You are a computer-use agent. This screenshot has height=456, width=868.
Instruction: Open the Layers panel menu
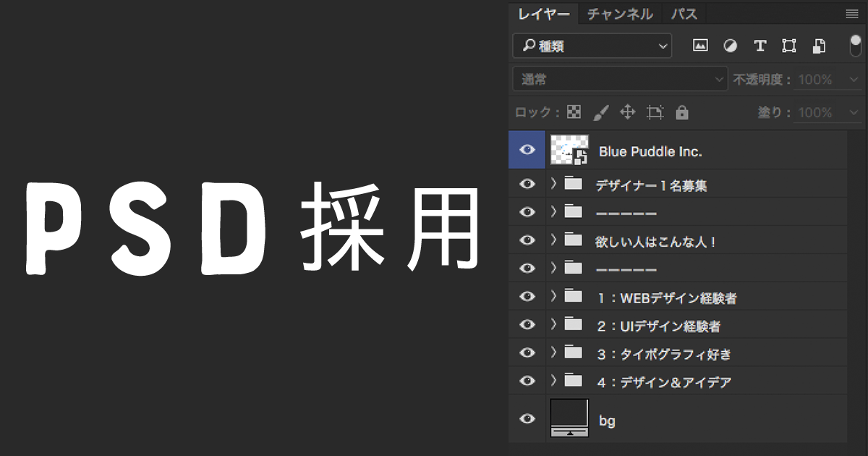tap(851, 13)
